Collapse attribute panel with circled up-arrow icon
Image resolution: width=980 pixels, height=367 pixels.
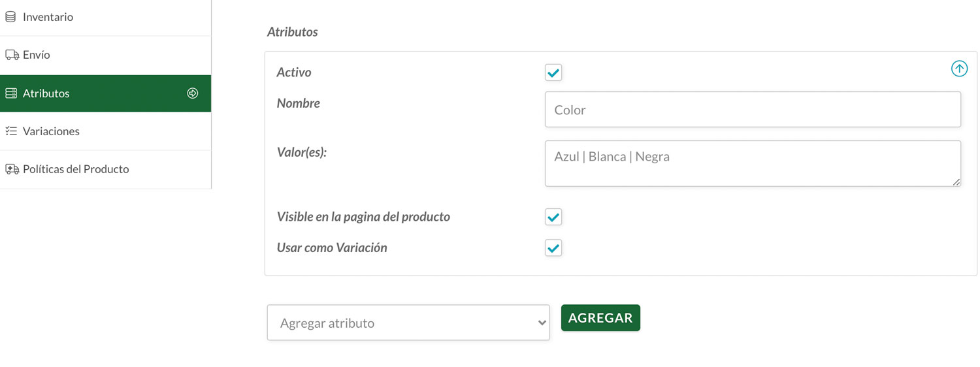(x=959, y=69)
